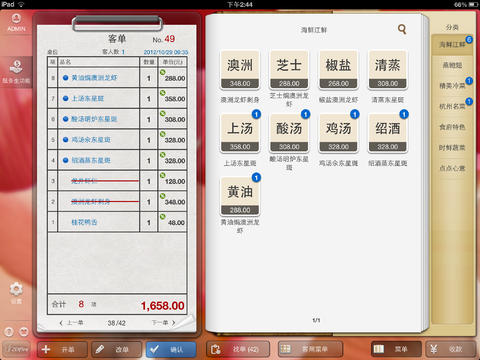Open the ADMIN user profile icon
The width and height of the screenshot is (480, 360).
[16, 22]
